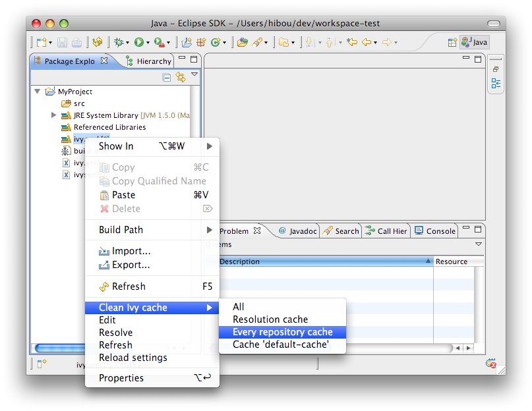Click Collapse All in Package Explorer
This screenshot has height=411, width=532.
point(167,77)
